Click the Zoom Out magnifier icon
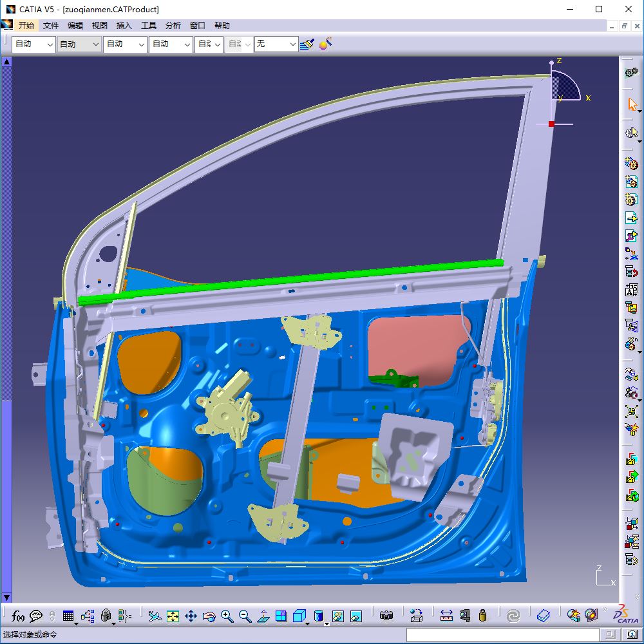The height and width of the screenshot is (644, 644). 245,616
